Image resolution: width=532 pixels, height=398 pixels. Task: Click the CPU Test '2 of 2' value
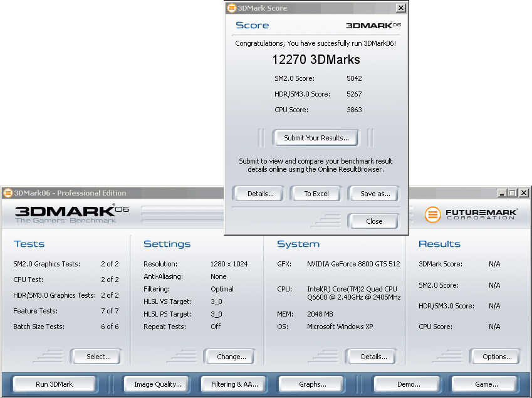(110, 280)
